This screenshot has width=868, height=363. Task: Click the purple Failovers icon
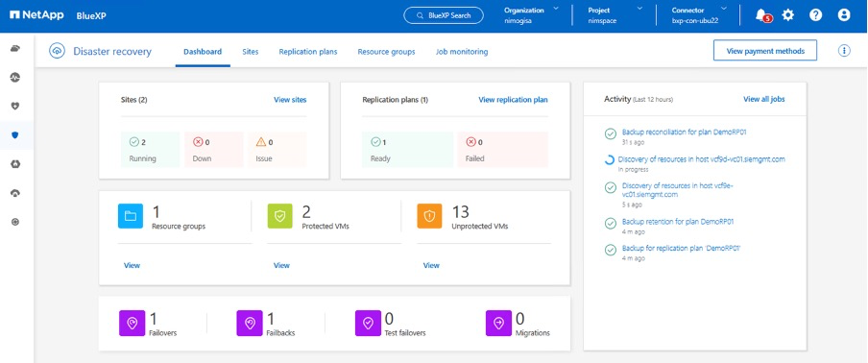click(x=132, y=324)
